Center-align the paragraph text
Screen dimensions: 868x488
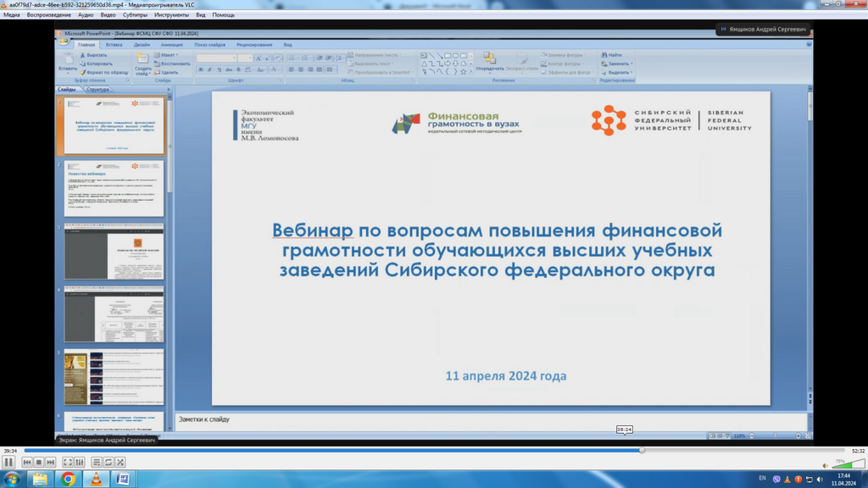point(301,69)
